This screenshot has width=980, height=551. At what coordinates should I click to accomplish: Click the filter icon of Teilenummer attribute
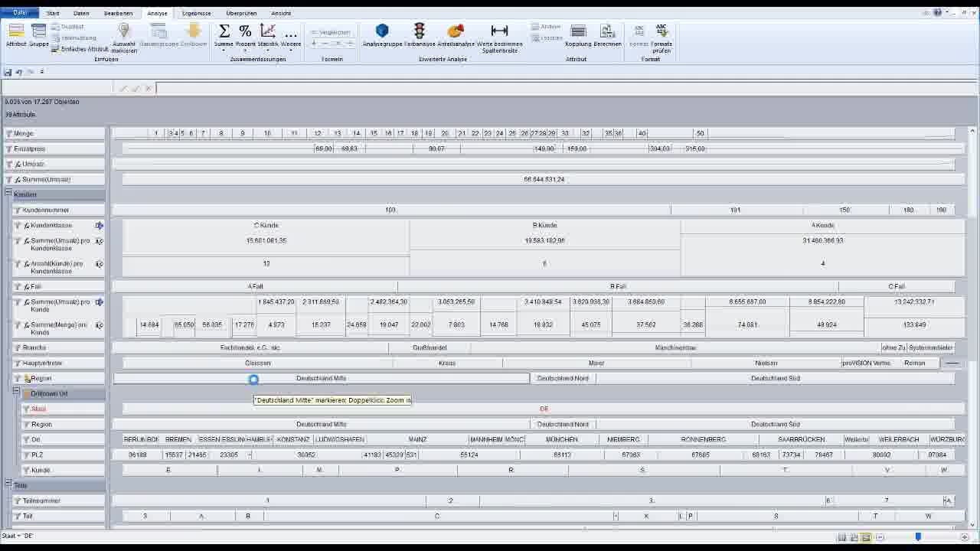click(18, 501)
